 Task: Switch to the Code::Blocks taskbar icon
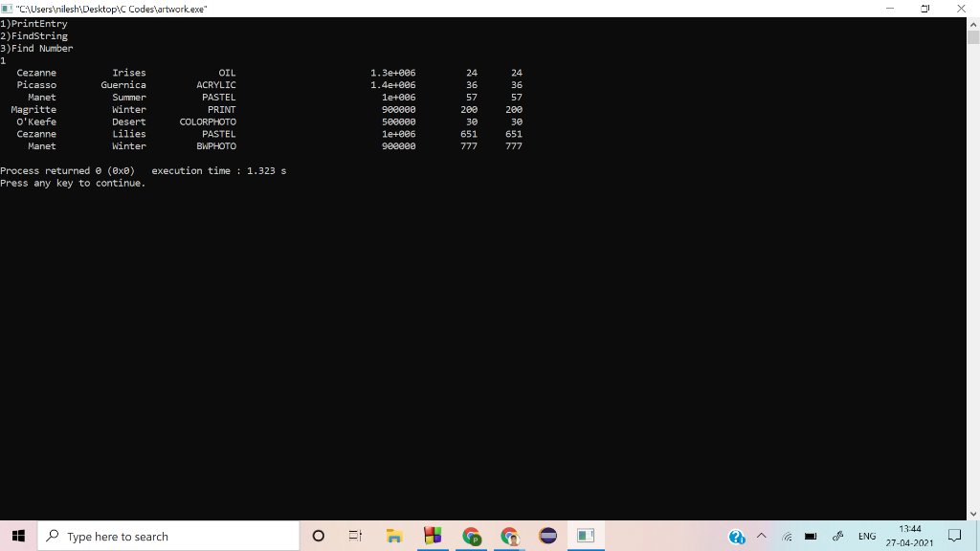(x=433, y=536)
